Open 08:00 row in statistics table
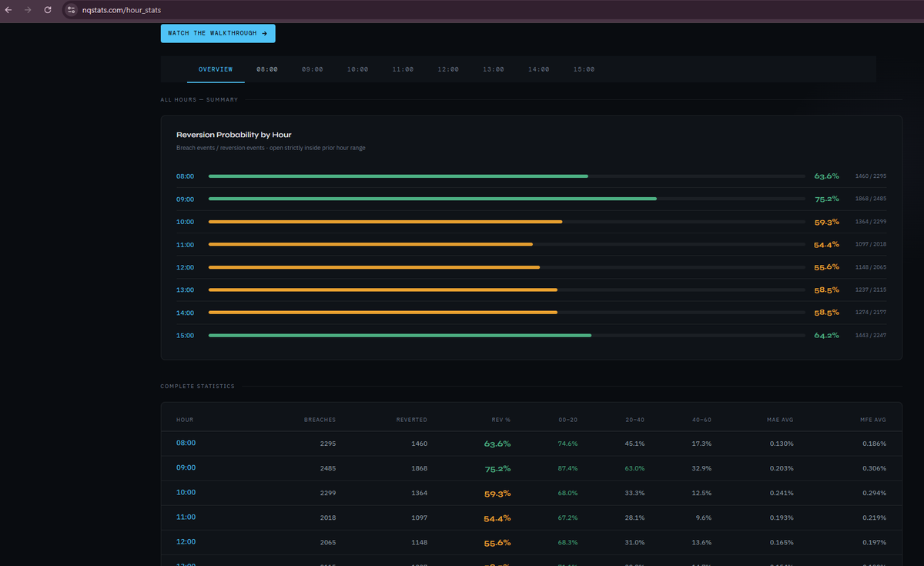 (531, 444)
